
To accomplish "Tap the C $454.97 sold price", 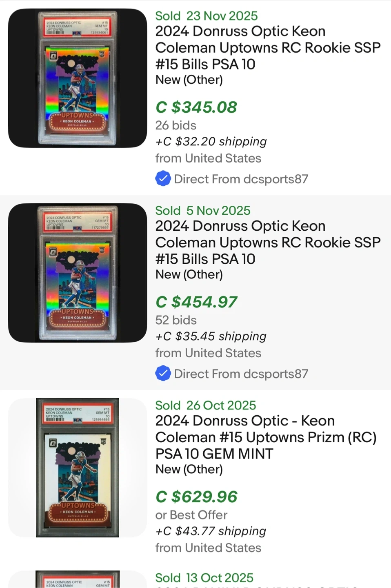I will click(196, 302).
